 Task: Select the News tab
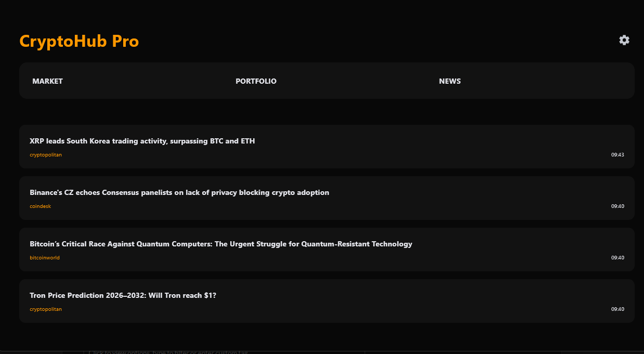click(x=450, y=81)
